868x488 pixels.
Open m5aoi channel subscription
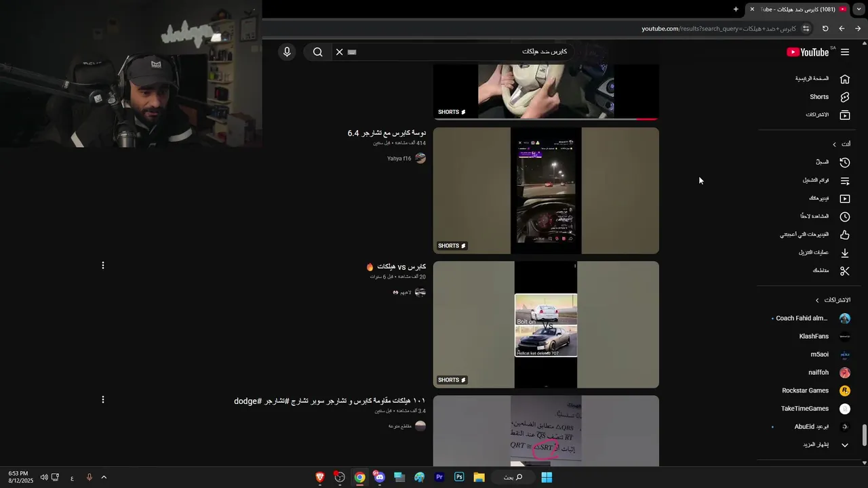(830, 354)
